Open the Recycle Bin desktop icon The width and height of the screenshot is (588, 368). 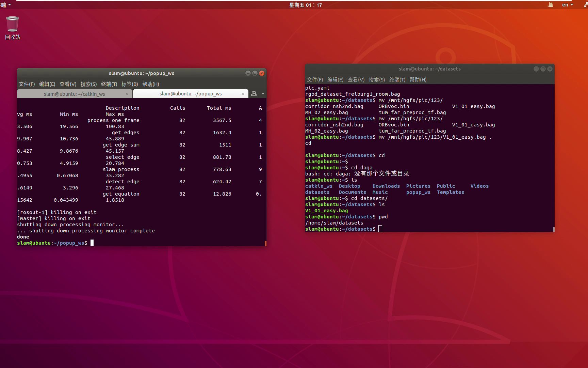point(13,28)
